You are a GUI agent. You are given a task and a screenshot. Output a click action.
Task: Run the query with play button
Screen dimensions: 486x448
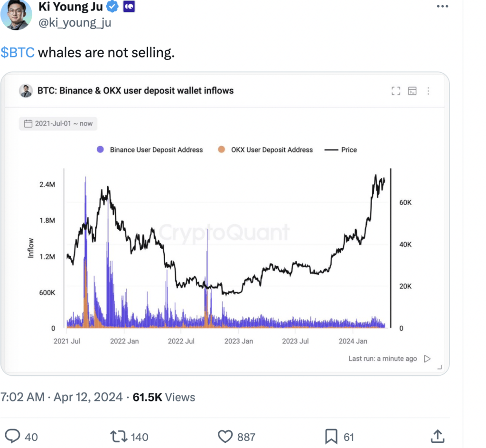coord(427,358)
